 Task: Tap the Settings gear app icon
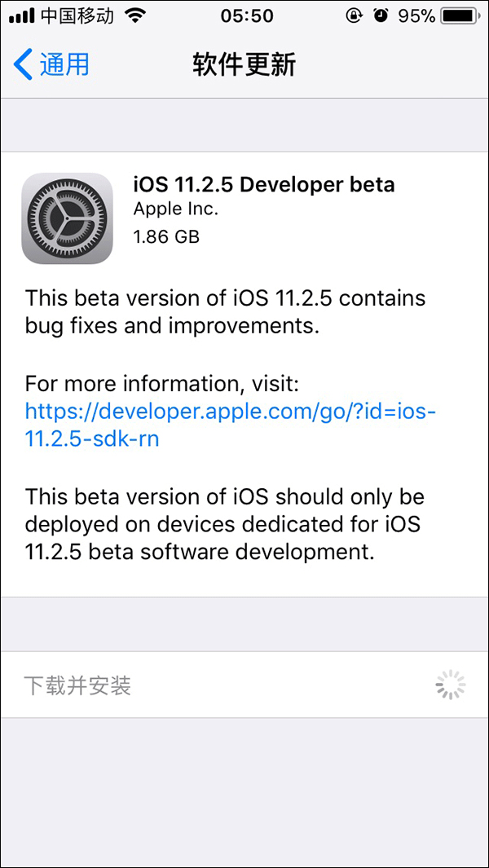click(x=67, y=218)
